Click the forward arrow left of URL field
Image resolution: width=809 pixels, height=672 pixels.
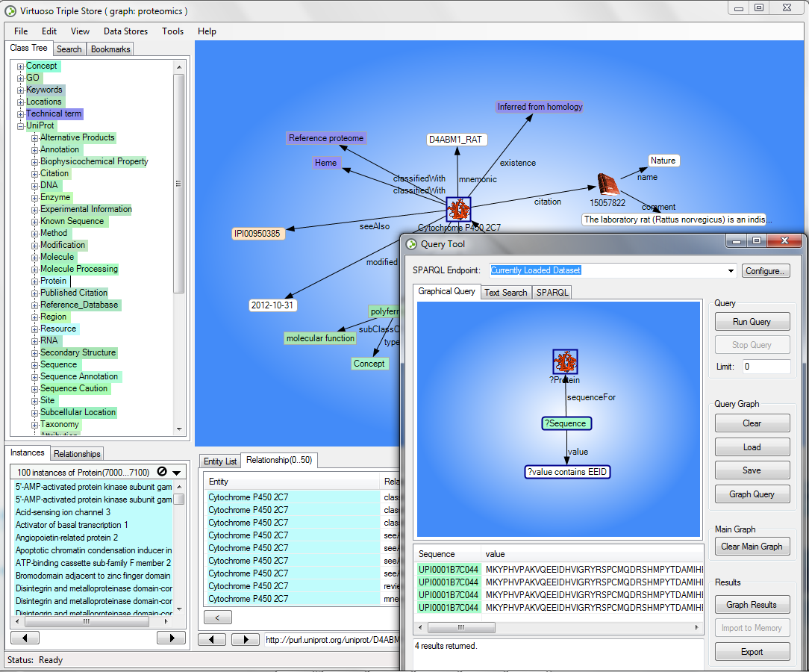[x=245, y=640]
